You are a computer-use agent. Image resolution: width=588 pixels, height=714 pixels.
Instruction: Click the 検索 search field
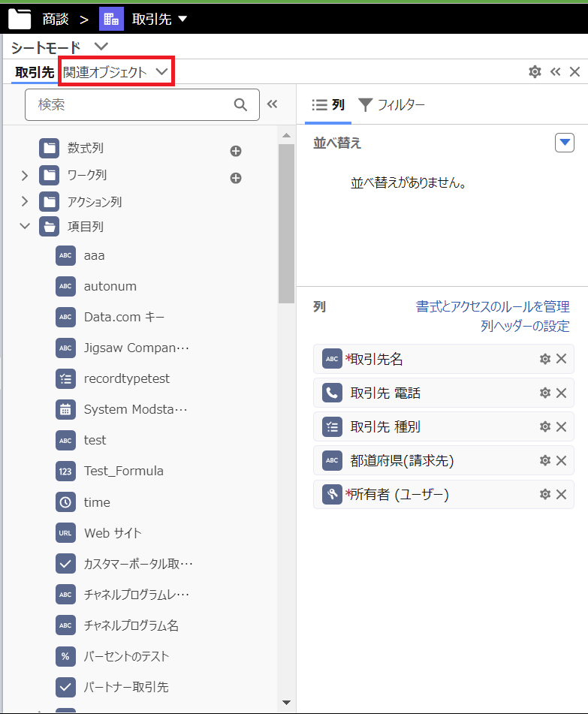142,104
